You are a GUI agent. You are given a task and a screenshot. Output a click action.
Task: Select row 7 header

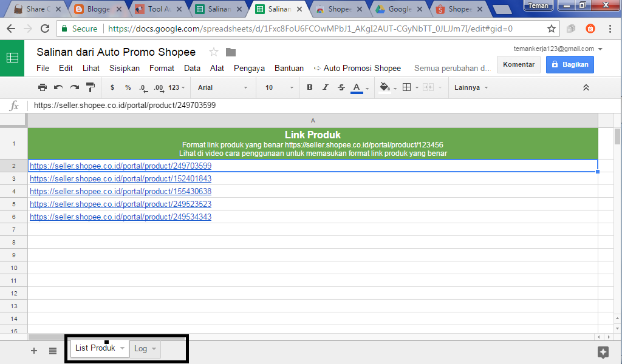[x=14, y=230]
